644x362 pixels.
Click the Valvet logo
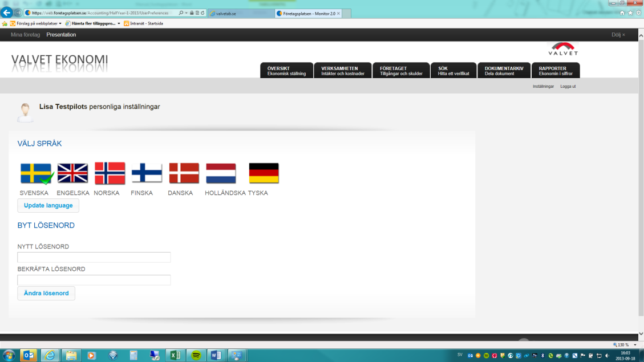[563, 49]
